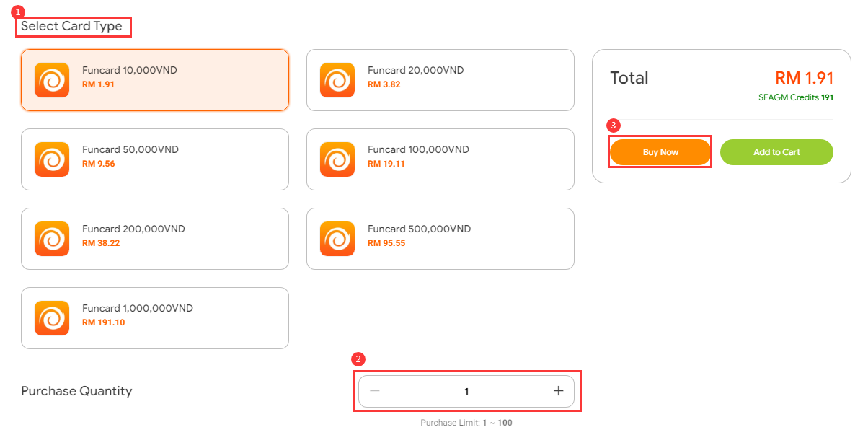This screenshot has width=868, height=448.
Task: Pick Funcard 1,000,000VND for RM 191.10
Action: [x=155, y=318]
